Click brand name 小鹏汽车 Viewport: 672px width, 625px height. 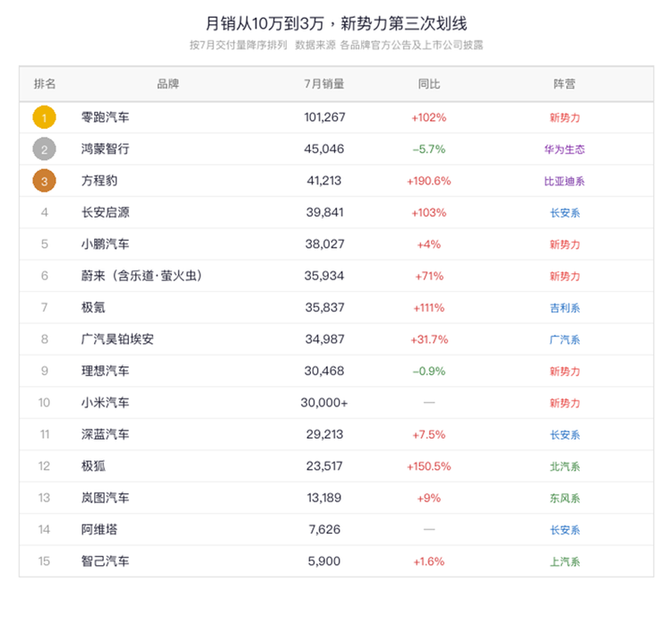click(106, 244)
